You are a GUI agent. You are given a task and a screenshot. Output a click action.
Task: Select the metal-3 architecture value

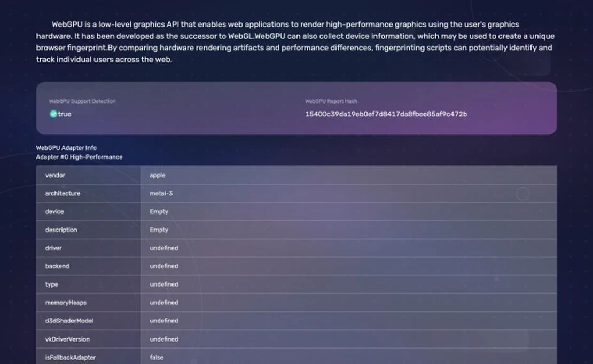click(161, 193)
